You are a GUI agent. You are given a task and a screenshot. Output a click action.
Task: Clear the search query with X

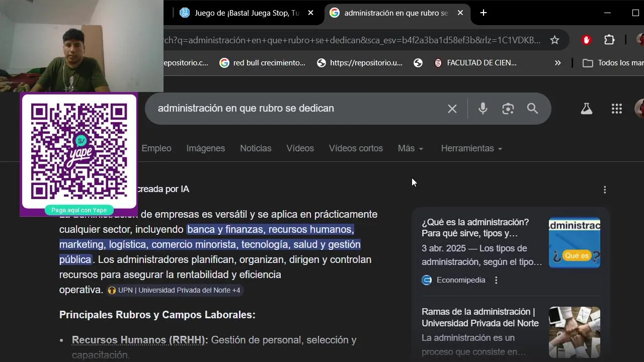[x=452, y=109]
